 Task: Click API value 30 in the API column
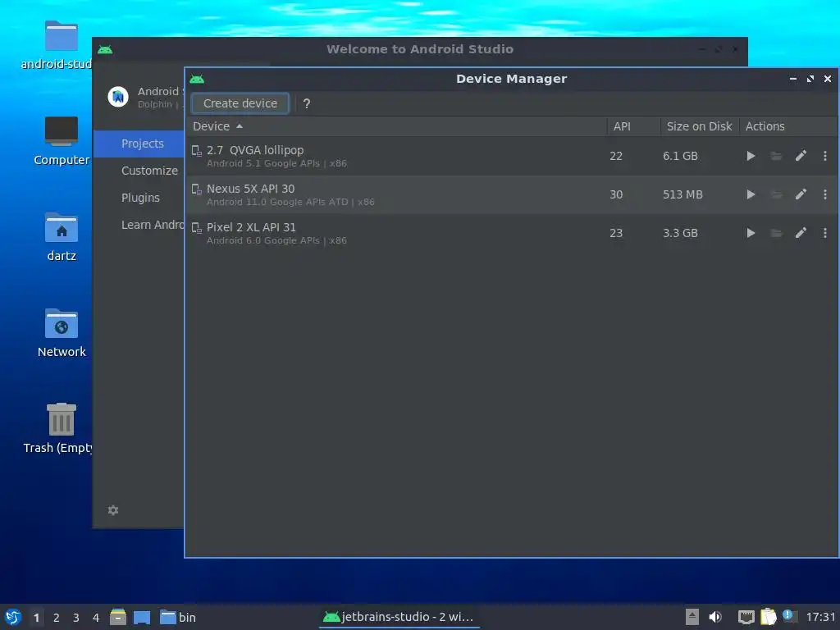pos(616,194)
